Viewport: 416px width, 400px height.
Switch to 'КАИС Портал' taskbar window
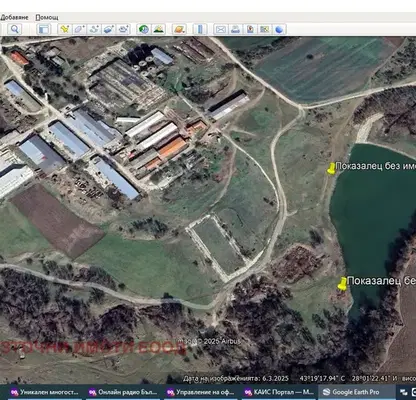279,392
